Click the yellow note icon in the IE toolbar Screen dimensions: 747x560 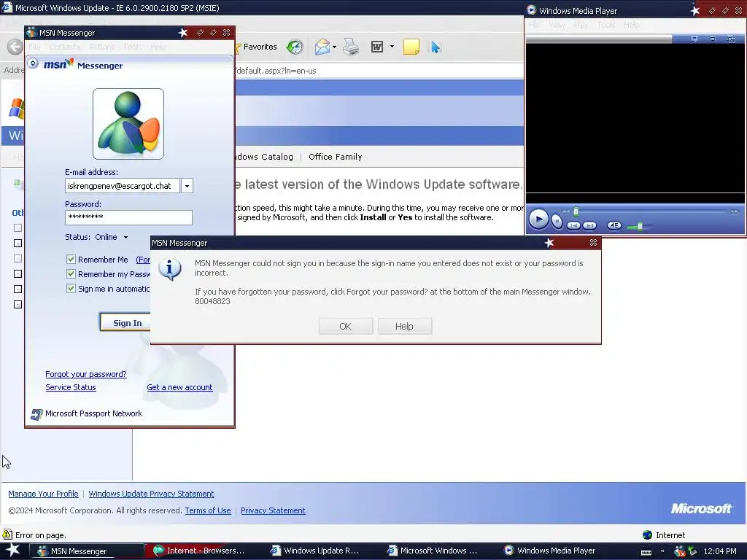411,47
